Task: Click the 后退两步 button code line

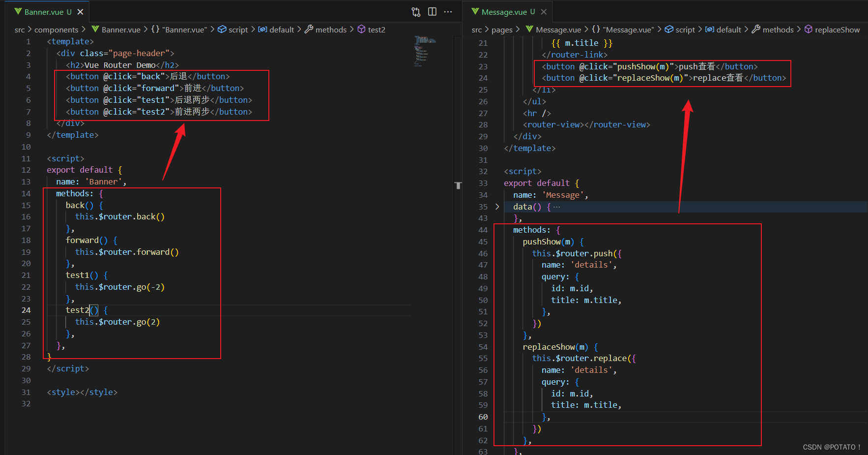Action: [159, 100]
